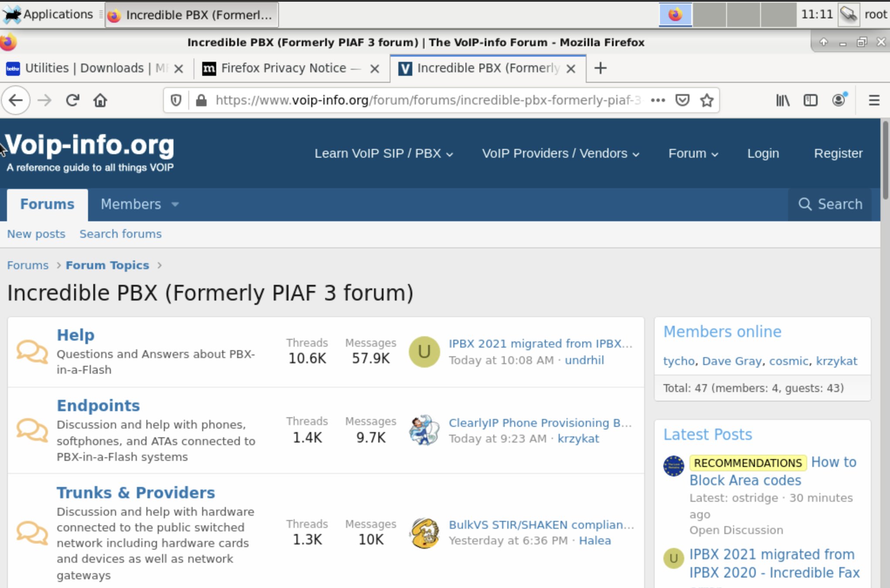Open page actions three-dot menu
This screenshot has height=588, width=890.
[658, 101]
